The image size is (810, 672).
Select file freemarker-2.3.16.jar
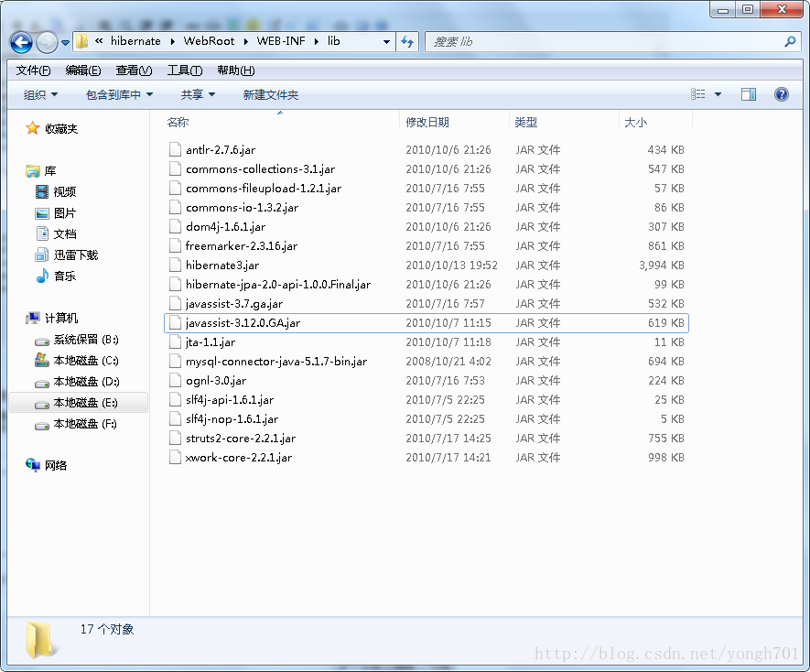tap(427, 246)
